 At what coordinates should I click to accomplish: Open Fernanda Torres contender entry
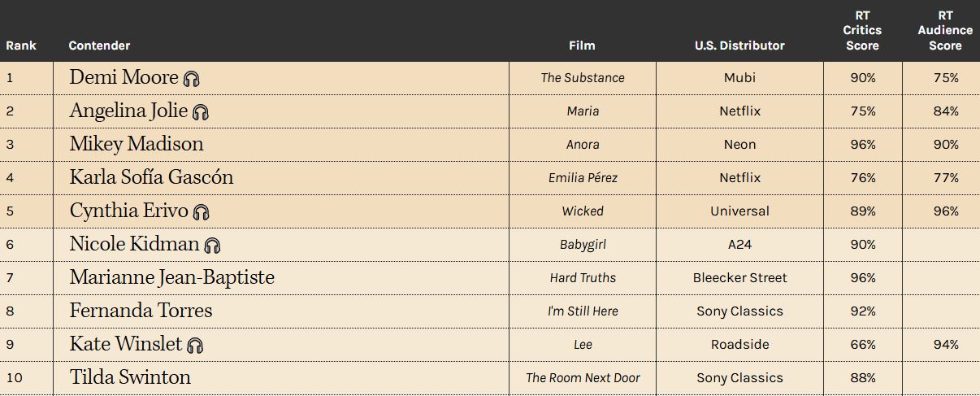click(141, 311)
